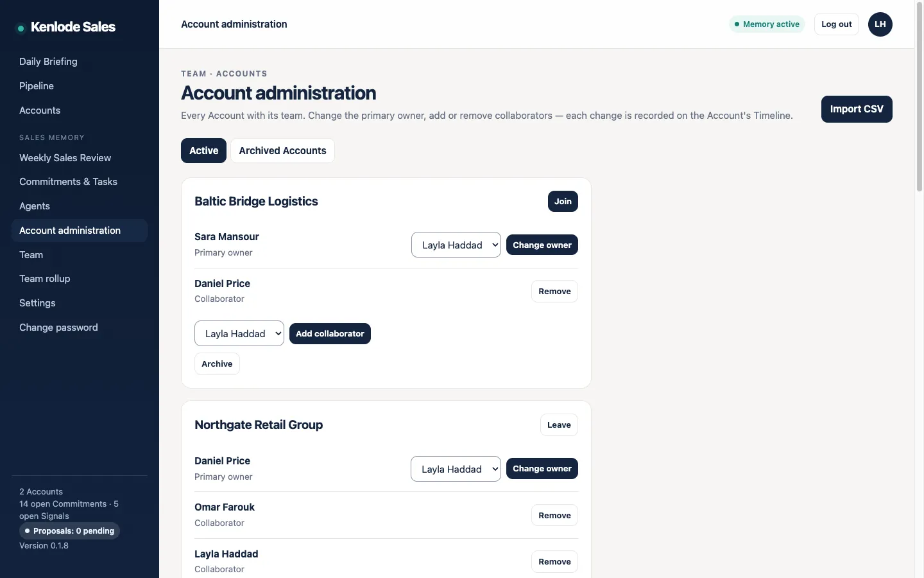The height and width of the screenshot is (578, 924).
Task: Click the 'TEAM · ACCOUNTS' breadcrumb text
Action: (x=224, y=74)
